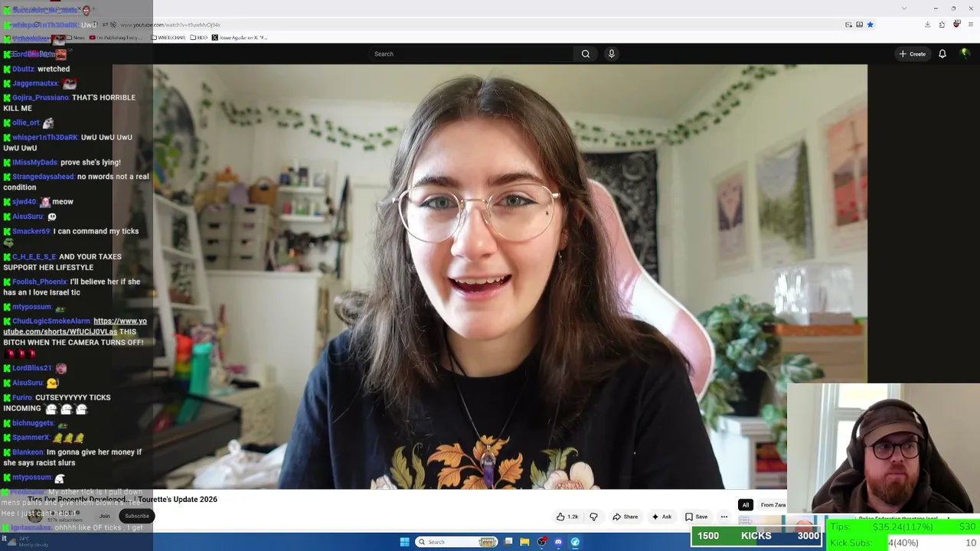Click the red browser extension icon
This screenshot has height=551, width=980.
tap(956, 24)
